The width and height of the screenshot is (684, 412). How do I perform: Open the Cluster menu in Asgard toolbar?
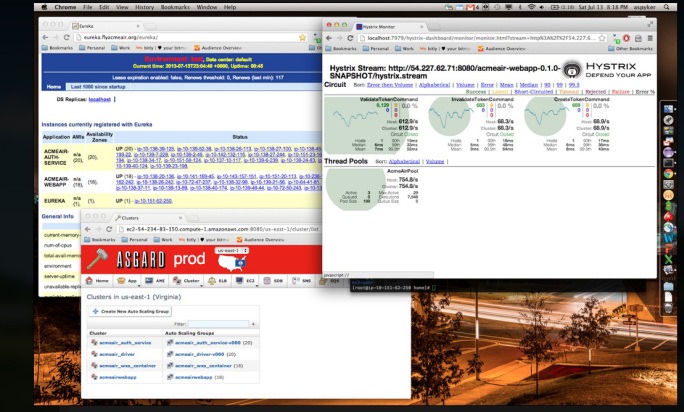pos(187,281)
